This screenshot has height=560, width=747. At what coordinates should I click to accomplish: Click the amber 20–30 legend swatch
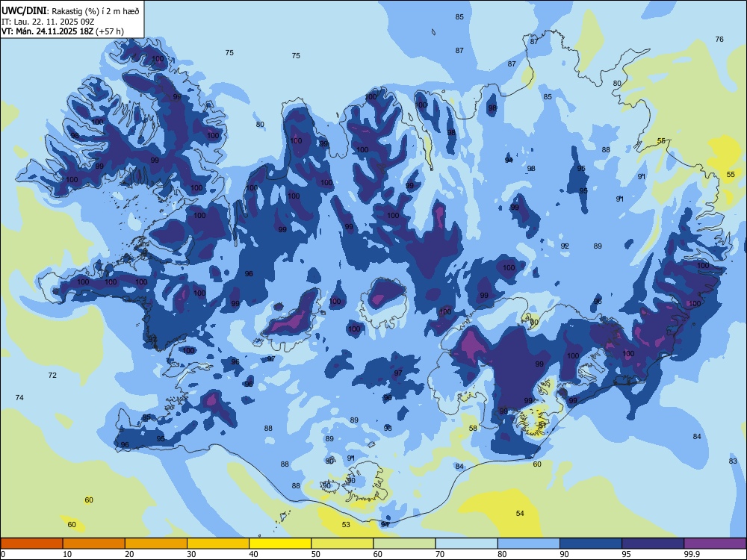tap(156, 544)
